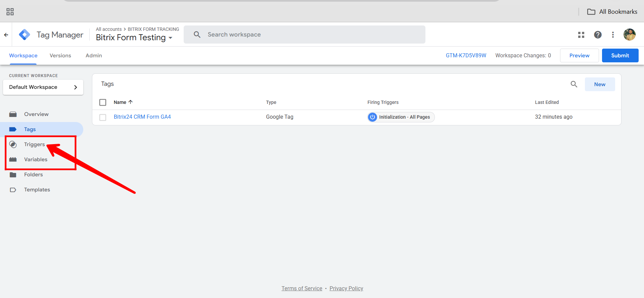Viewport: 644px width, 298px height.
Task: Click the Templates outline tag icon
Action: [13, 190]
